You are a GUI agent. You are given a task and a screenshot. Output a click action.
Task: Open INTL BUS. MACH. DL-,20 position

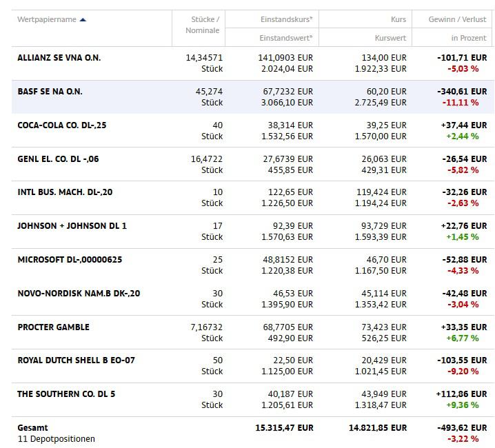point(65,192)
